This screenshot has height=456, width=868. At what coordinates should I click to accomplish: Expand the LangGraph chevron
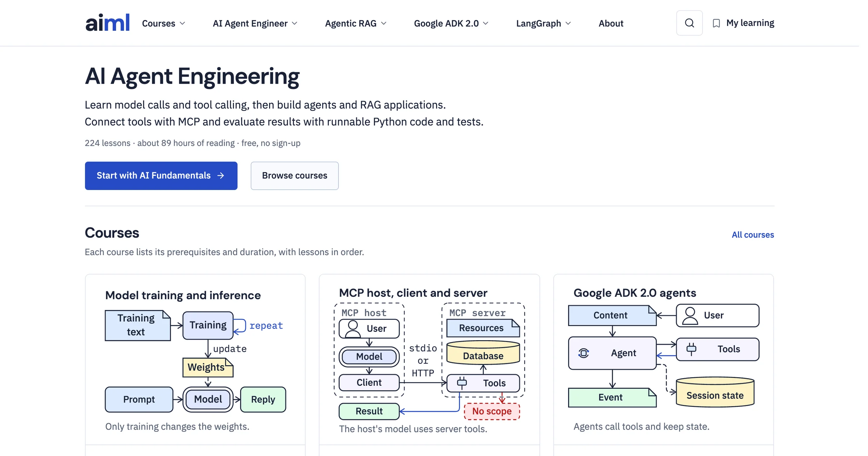(x=568, y=23)
